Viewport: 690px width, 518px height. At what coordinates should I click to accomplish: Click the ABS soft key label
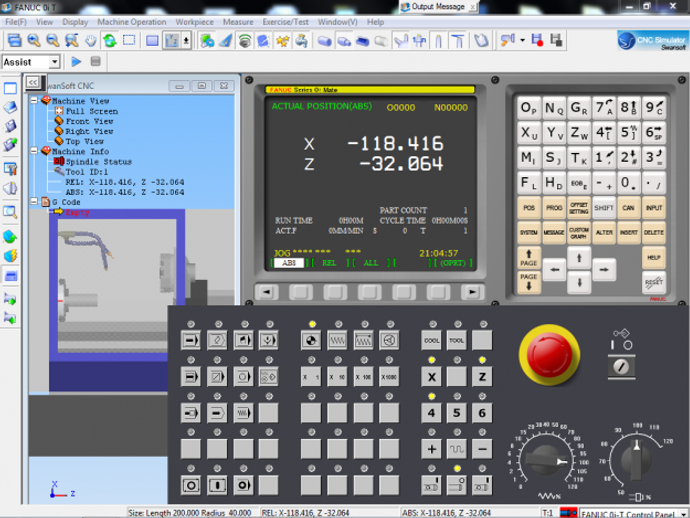click(289, 263)
